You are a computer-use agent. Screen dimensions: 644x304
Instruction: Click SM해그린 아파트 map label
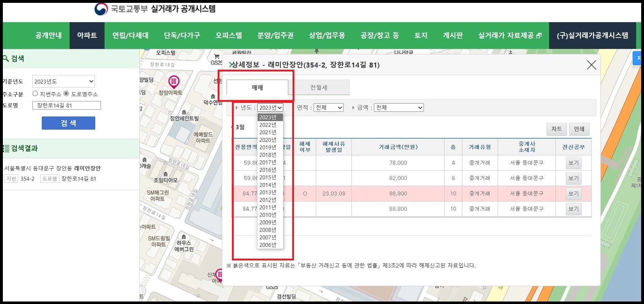(158, 196)
